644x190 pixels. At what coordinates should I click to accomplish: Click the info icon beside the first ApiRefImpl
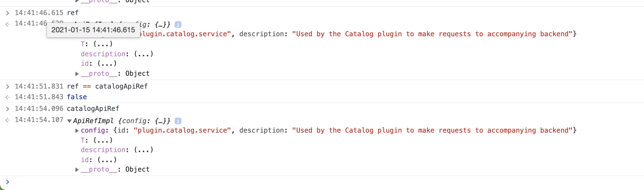click(178, 24)
